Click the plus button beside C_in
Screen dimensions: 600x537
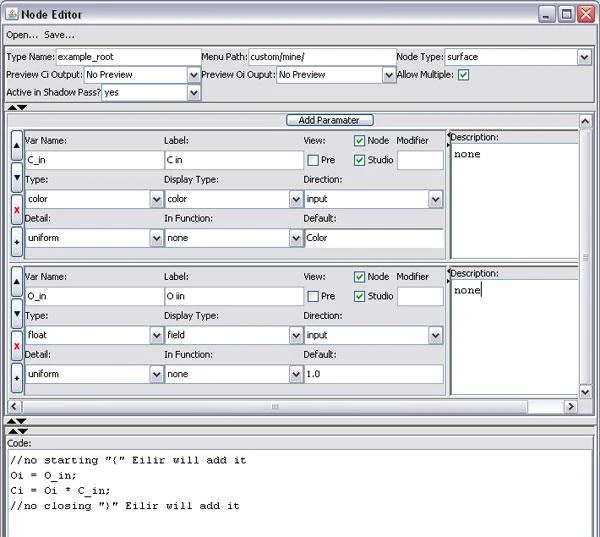click(x=17, y=241)
